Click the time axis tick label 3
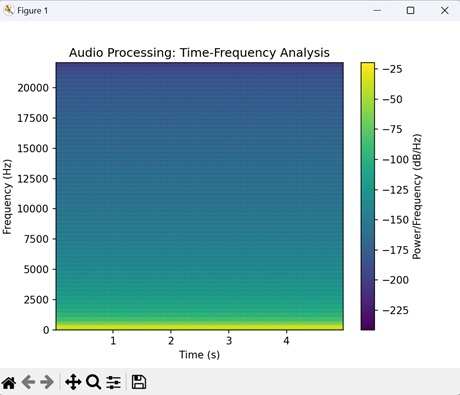 click(x=229, y=341)
